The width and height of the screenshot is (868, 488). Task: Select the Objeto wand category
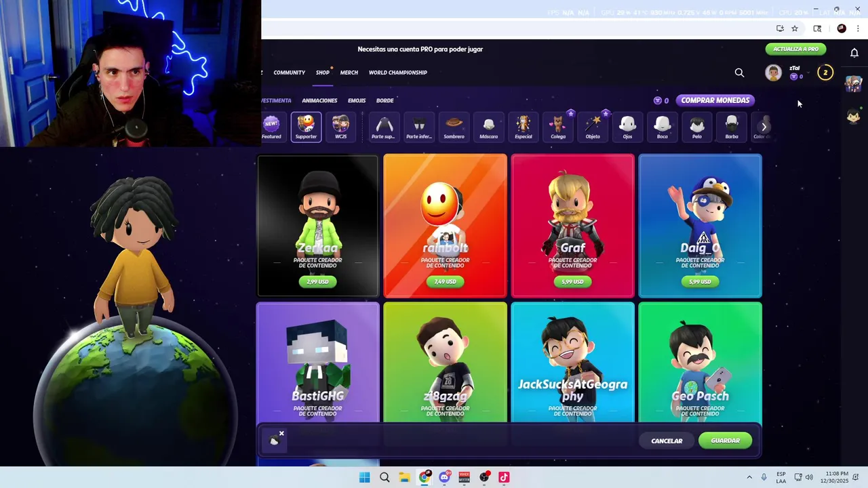[593, 127]
